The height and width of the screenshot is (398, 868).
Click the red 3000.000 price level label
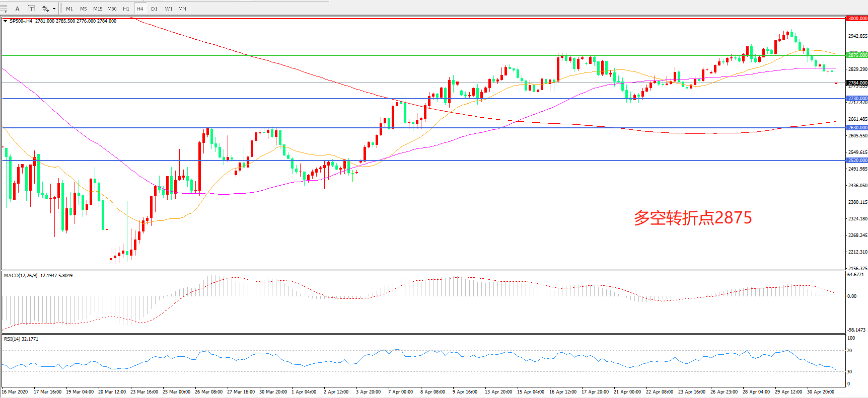[x=857, y=19]
